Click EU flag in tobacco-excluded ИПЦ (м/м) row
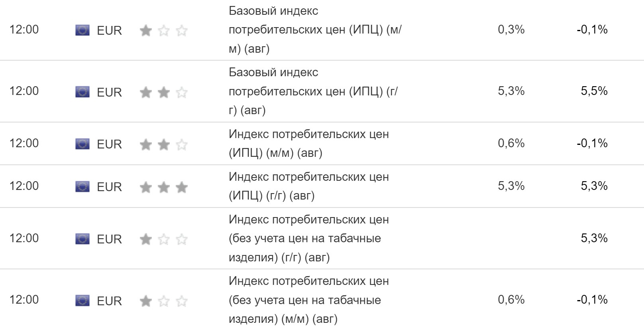 point(82,300)
